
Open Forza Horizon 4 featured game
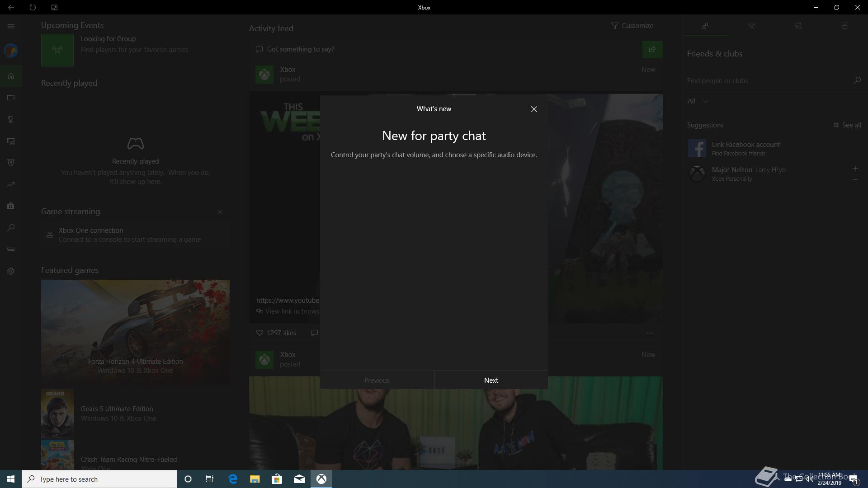[x=135, y=332]
